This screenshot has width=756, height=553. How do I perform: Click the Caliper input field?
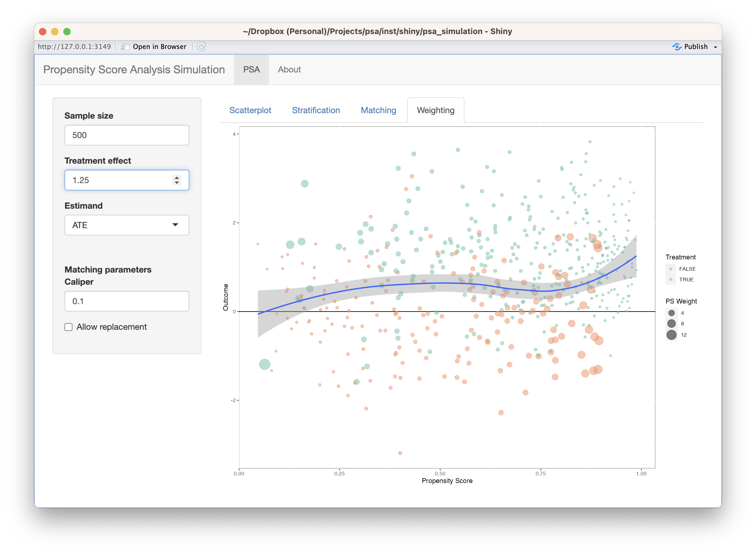point(127,301)
